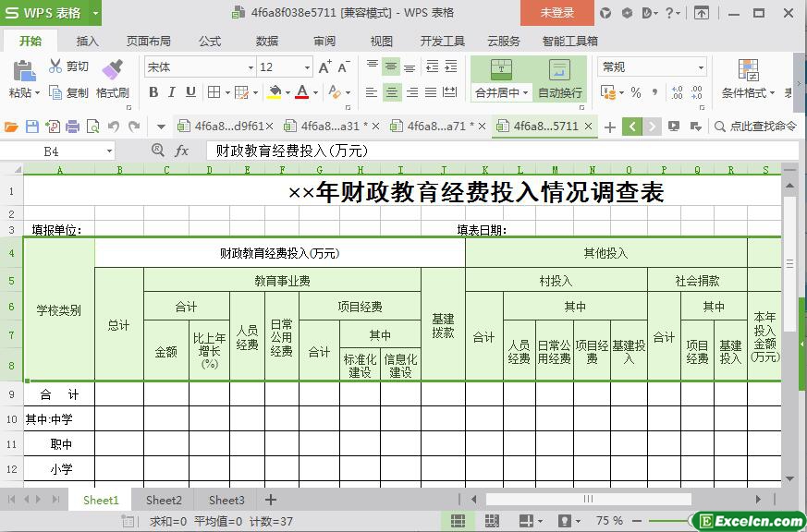Image resolution: width=807 pixels, height=532 pixels.
Task: Click the 未登录 login button
Action: [556, 13]
